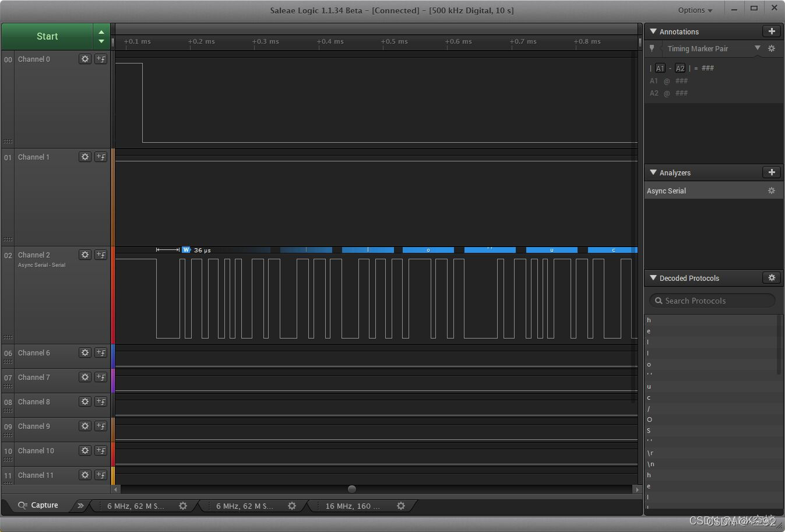Select decoded '\n' entry in protocol list
Viewport: 785px width, 532px height.
711,464
